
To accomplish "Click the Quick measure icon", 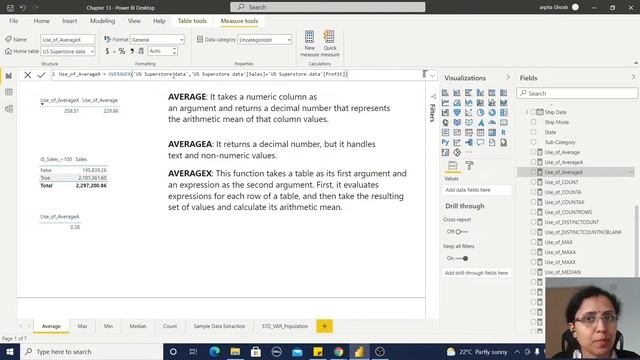I will 329,37.
